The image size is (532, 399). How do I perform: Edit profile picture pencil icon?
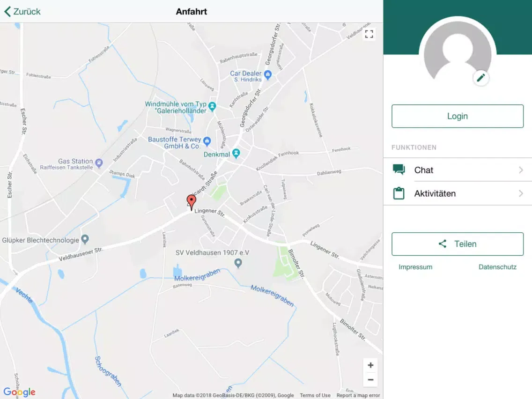pyautogui.click(x=481, y=78)
